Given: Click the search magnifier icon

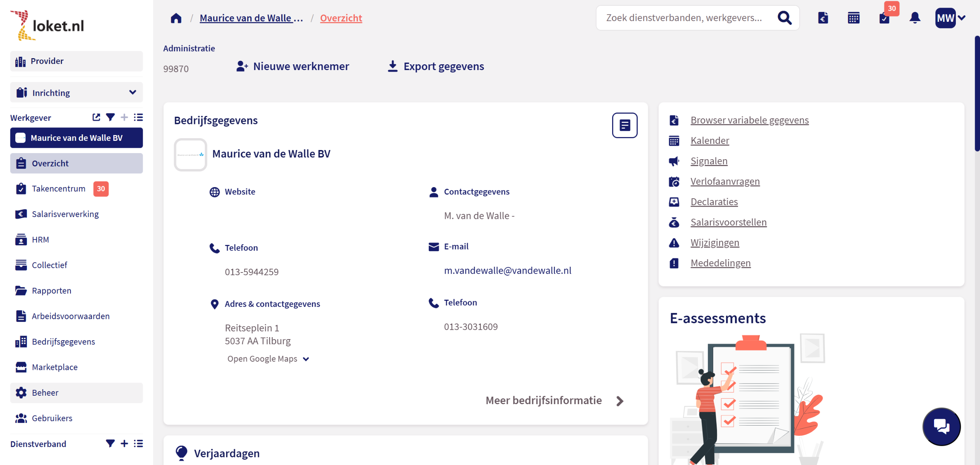Looking at the screenshot, I should pos(784,18).
